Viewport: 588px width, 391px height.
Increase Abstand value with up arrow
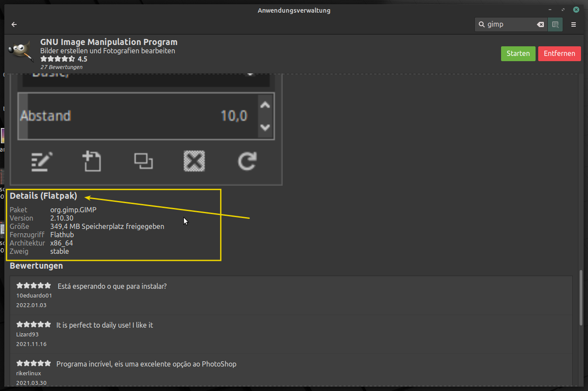265,105
